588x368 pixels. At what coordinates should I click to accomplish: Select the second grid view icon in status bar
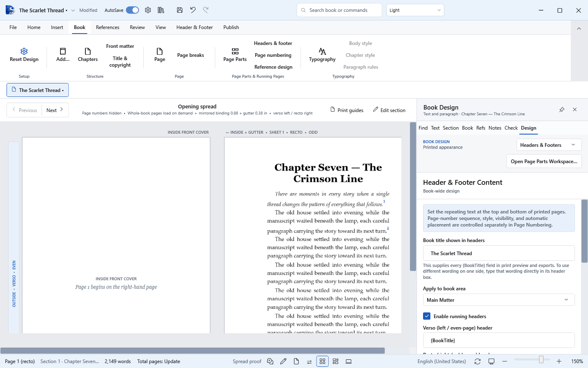336,361
